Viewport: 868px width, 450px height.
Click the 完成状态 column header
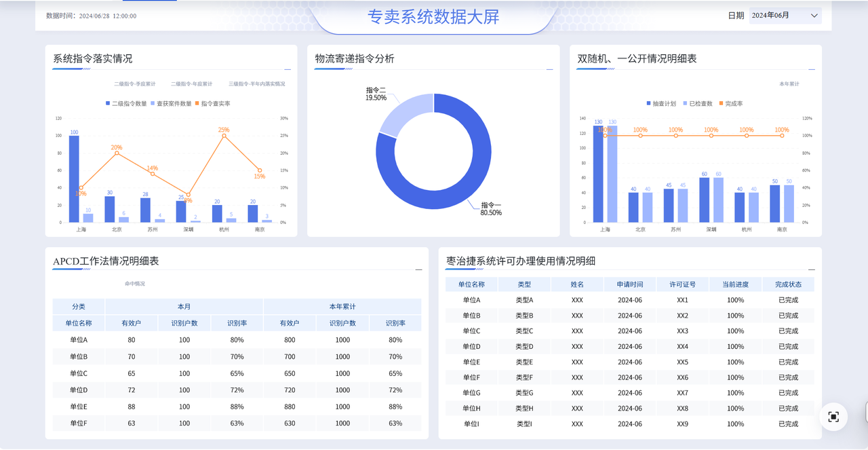tap(789, 284)
